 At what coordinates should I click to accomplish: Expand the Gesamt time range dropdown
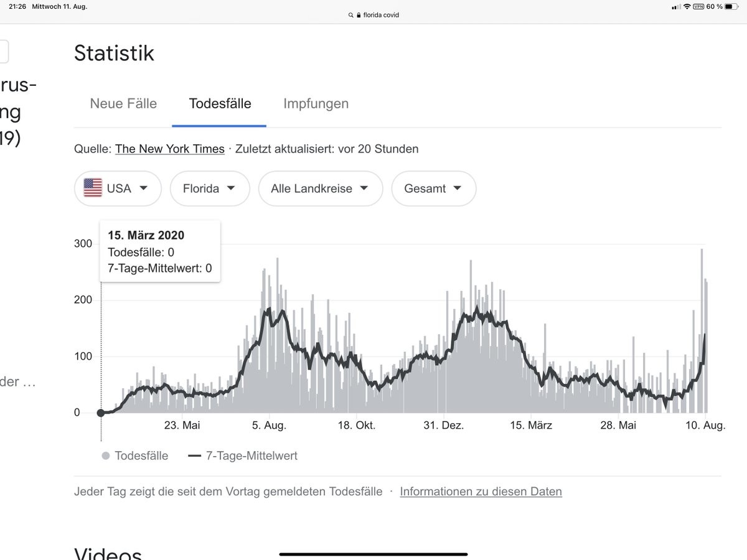tap(433, 189)
